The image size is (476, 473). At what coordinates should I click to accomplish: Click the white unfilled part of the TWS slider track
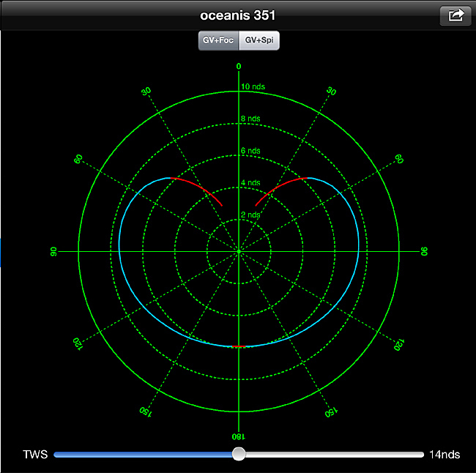pyautogui.click(x=335, y=455)
